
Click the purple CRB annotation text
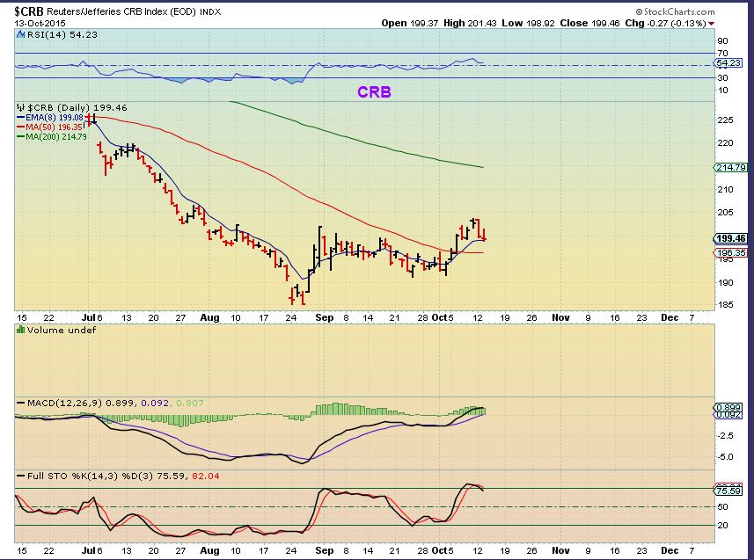[x=374, y=91]
